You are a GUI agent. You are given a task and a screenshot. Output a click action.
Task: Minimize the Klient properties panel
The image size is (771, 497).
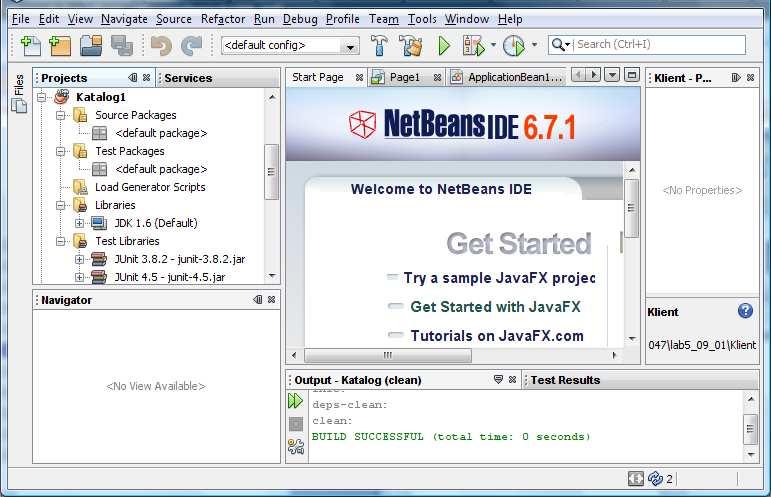[x=736, y=78]
